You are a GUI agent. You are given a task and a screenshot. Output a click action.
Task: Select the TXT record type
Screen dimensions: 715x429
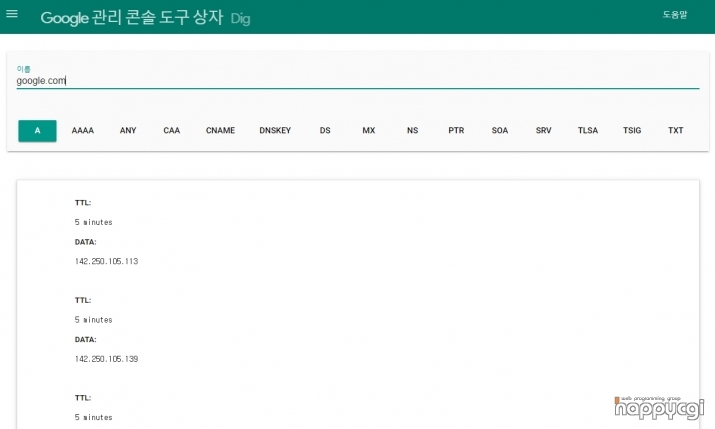(x=676, y=131)
